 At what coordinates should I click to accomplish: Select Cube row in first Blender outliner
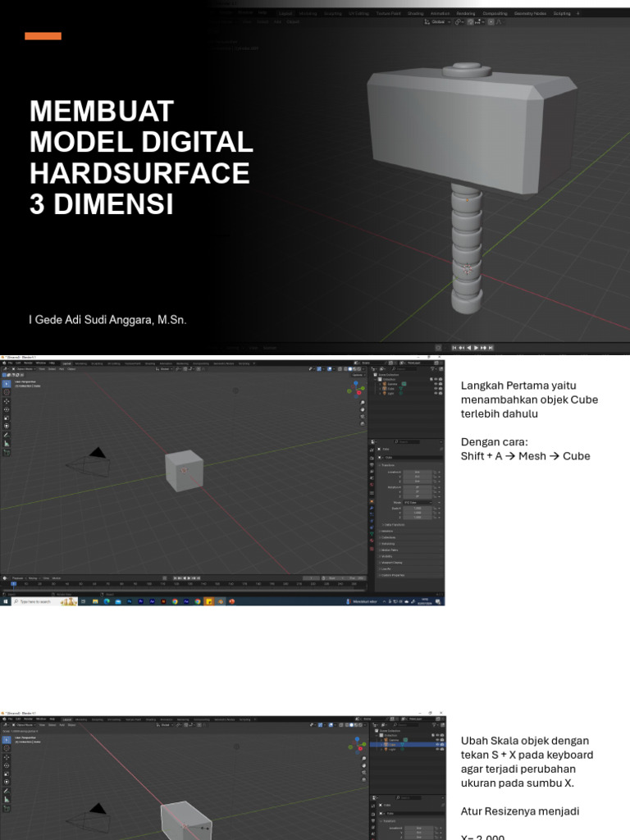coord(407,388)
